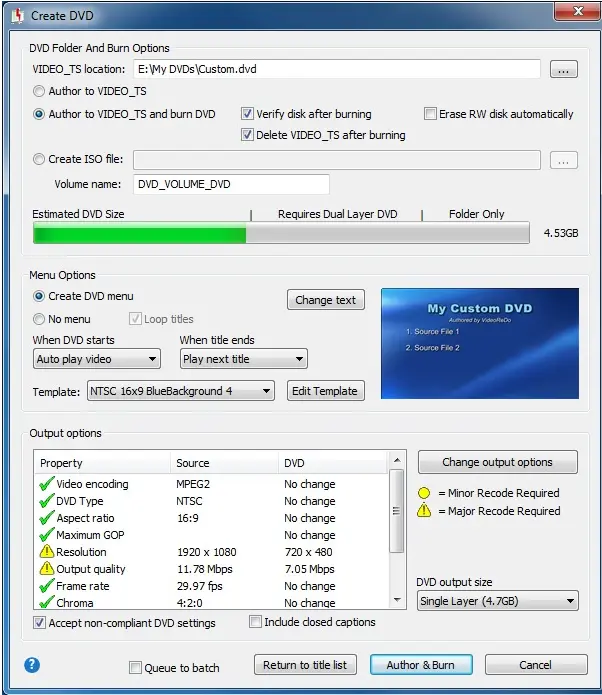Click the Volume name text field
Viewport: 602px width, 695px height.
click(x=231, y=185)
